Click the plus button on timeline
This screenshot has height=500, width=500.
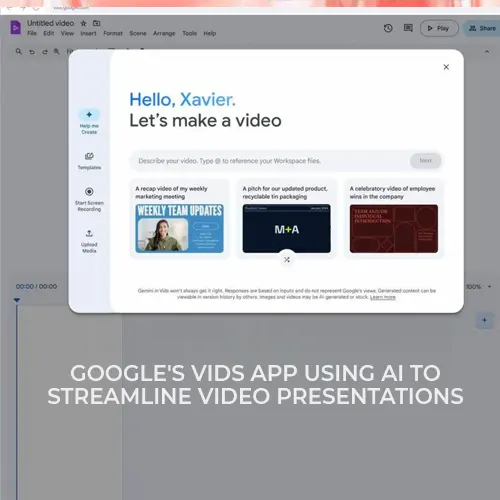[x=484, y=320]
